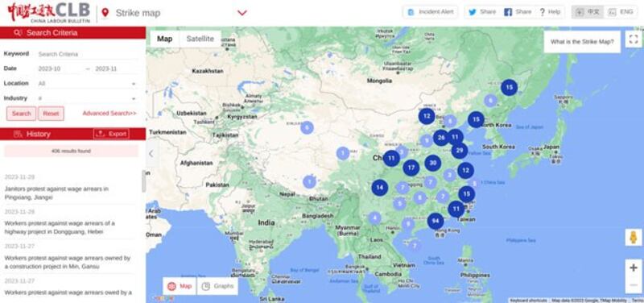Open Keyboard shortcuts link on map
This screenshot has height=303, width=644.
point(529,301)
